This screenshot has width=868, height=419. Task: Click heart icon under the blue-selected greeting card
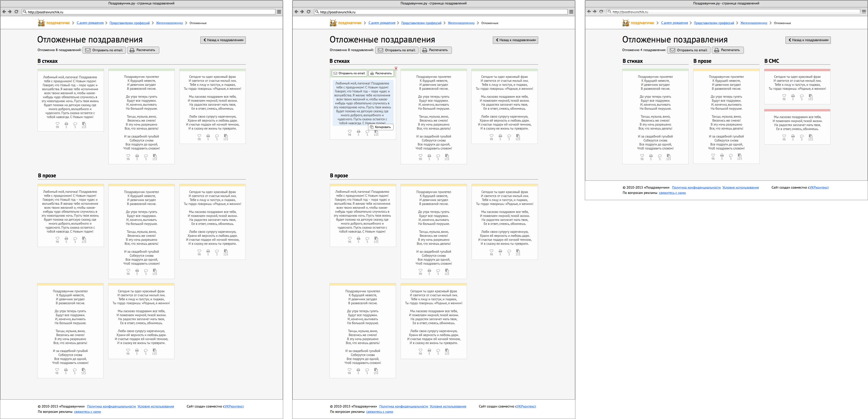point(350,132)
